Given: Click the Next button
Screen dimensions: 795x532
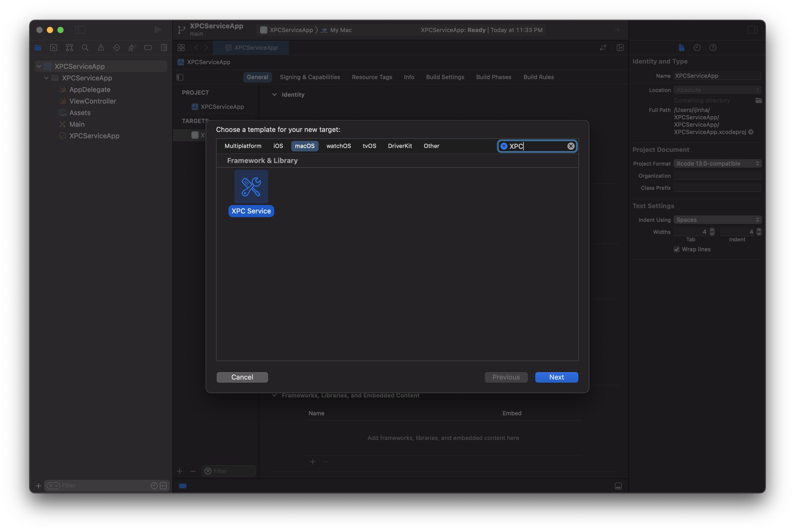Looking at the screenshot, I should (x=557, y=377).
